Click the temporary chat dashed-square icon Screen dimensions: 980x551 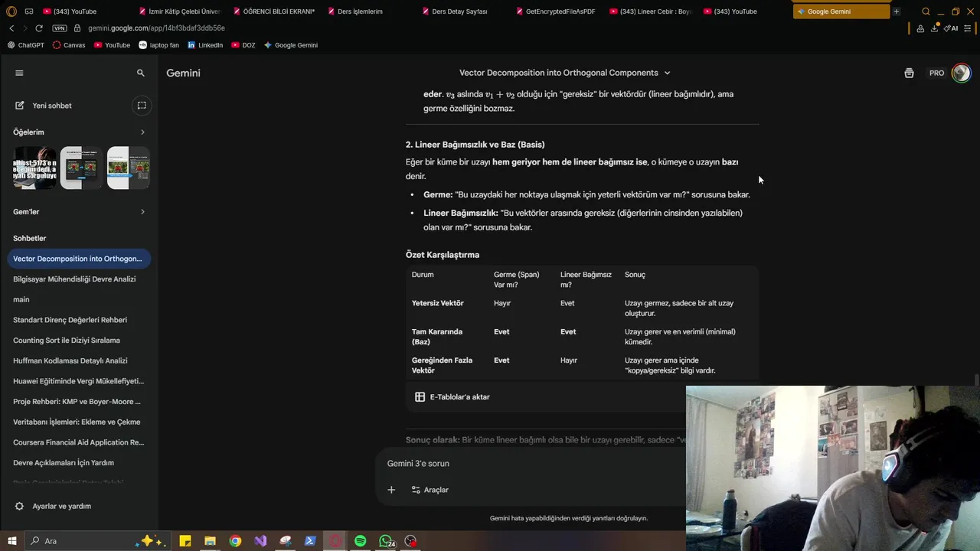click(142, 106)
